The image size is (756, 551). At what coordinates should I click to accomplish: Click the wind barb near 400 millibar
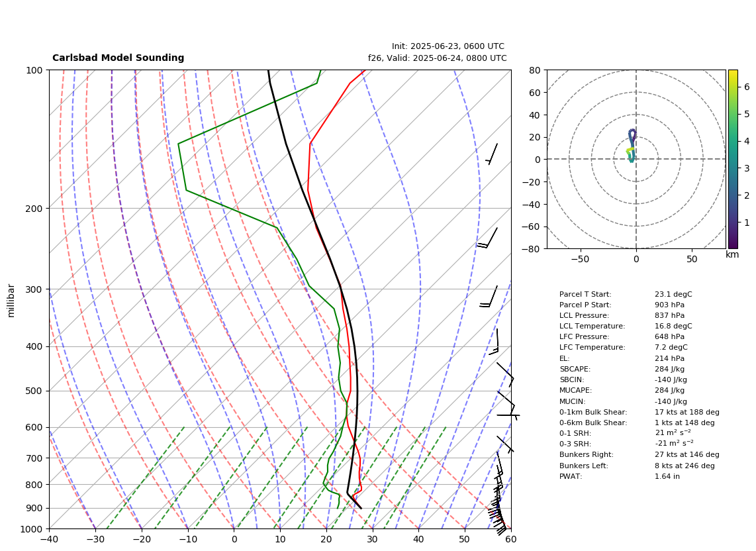tap(495, 342)
